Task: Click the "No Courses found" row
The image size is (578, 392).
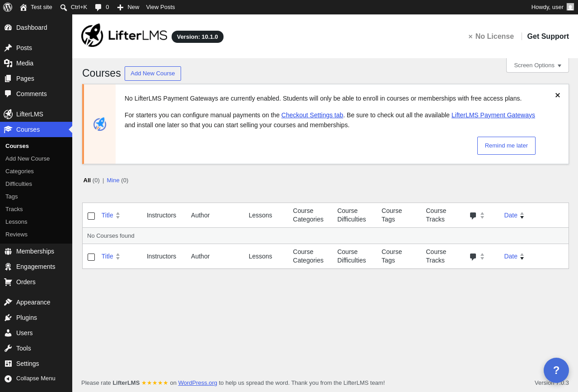Action: 326,236
